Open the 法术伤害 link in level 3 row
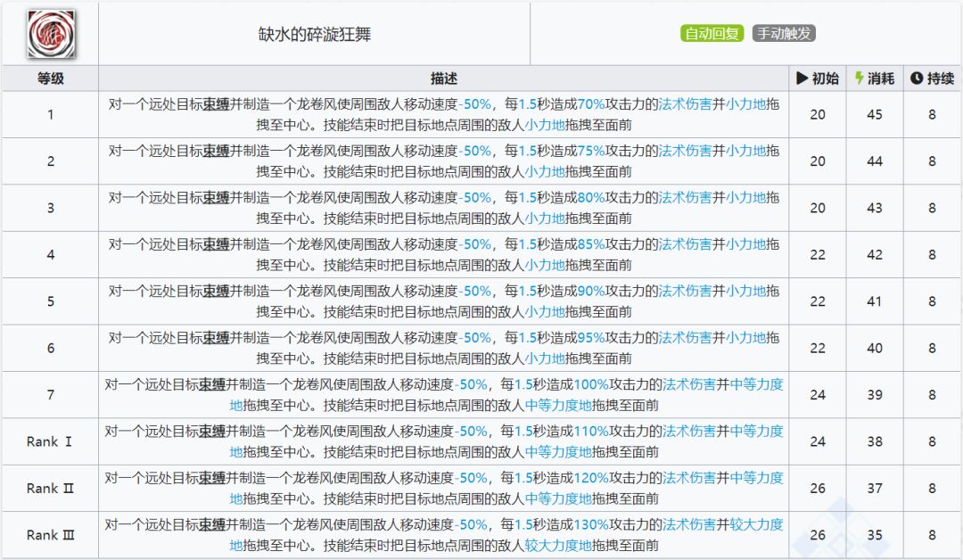Image resolution: width=963 pixels, height=560 pixels. (685, 197)
